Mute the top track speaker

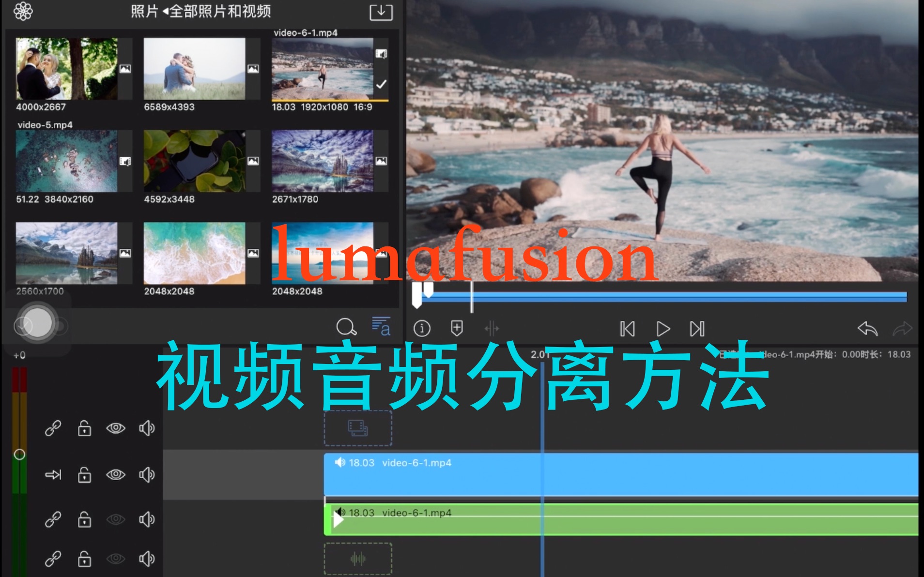[147, 428]
